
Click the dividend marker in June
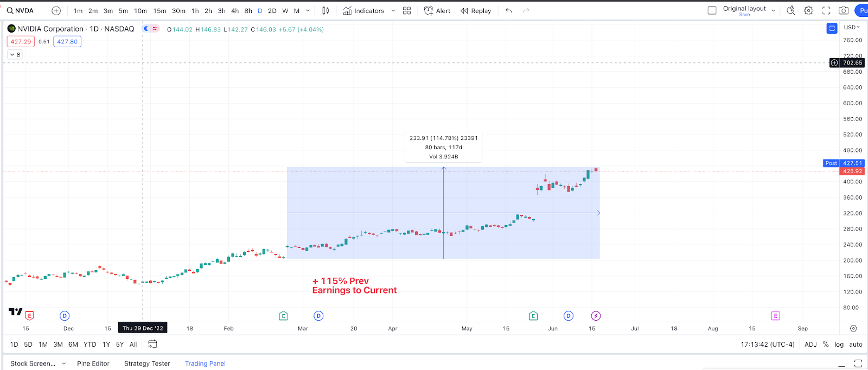pos(569,316)
